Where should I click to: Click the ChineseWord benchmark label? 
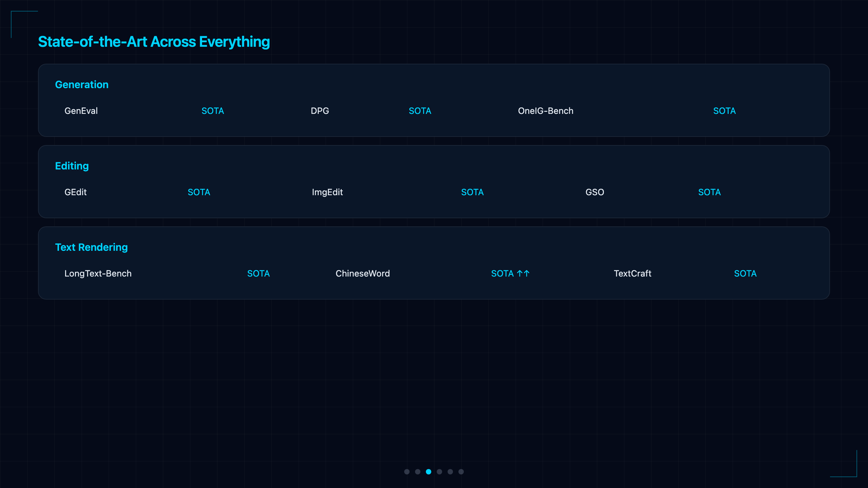click(362, 273)
